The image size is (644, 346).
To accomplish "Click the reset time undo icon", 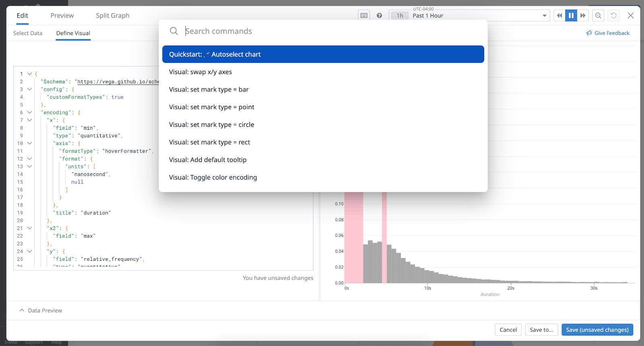I will click(613, 16).
